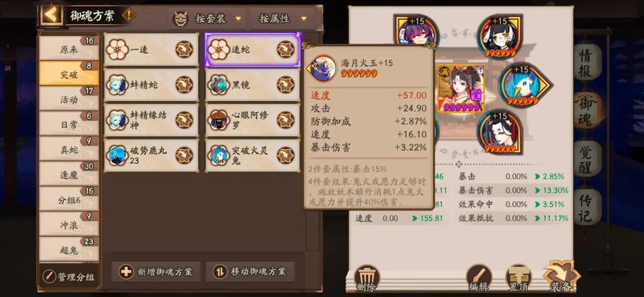Select the 原来 group tab
Screen dimensions: 644x297
[x=69, y=48]
